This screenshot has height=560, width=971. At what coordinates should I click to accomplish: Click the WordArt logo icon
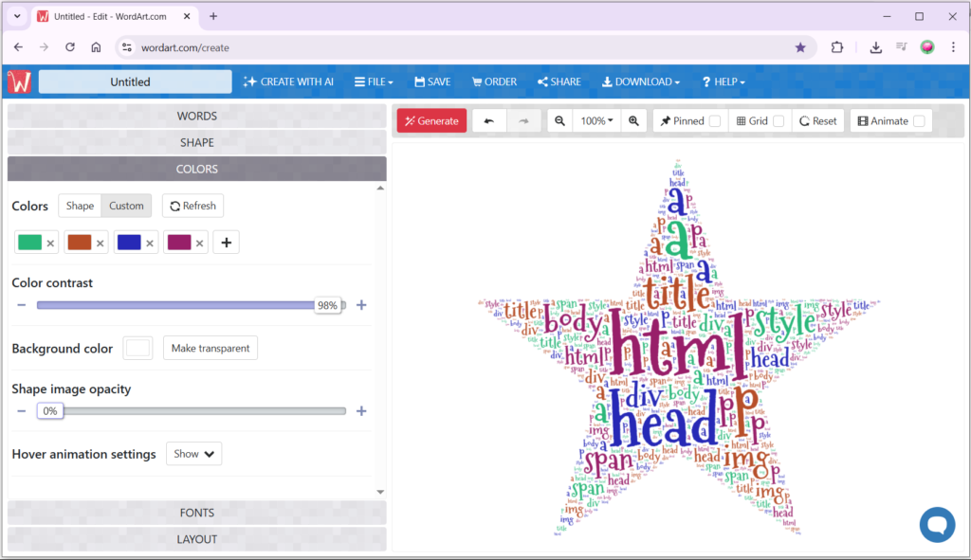pos(19,81)
